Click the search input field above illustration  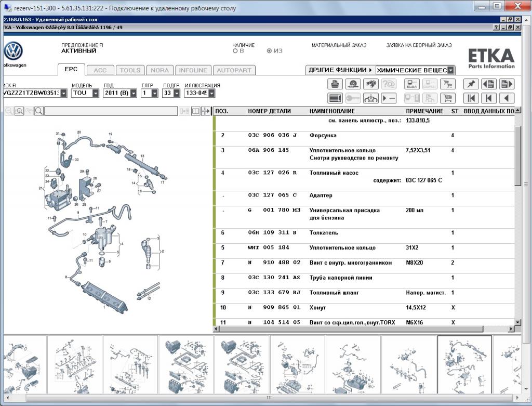pyautogui.click(x=111, y=111)
